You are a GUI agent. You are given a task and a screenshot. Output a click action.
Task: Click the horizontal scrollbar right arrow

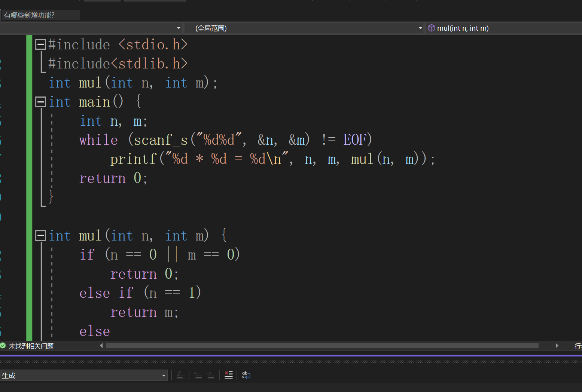pos(557,346)
